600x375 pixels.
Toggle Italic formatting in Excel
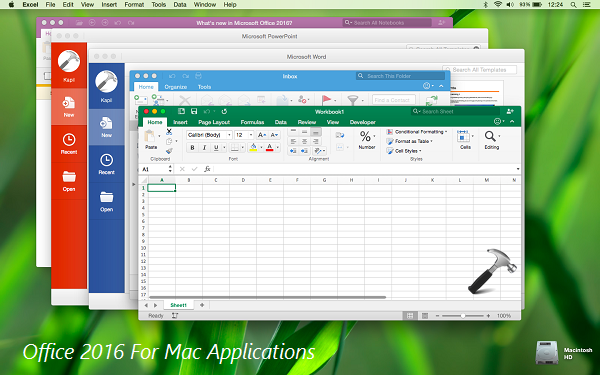pyautogui.click(x=204, y=148)
